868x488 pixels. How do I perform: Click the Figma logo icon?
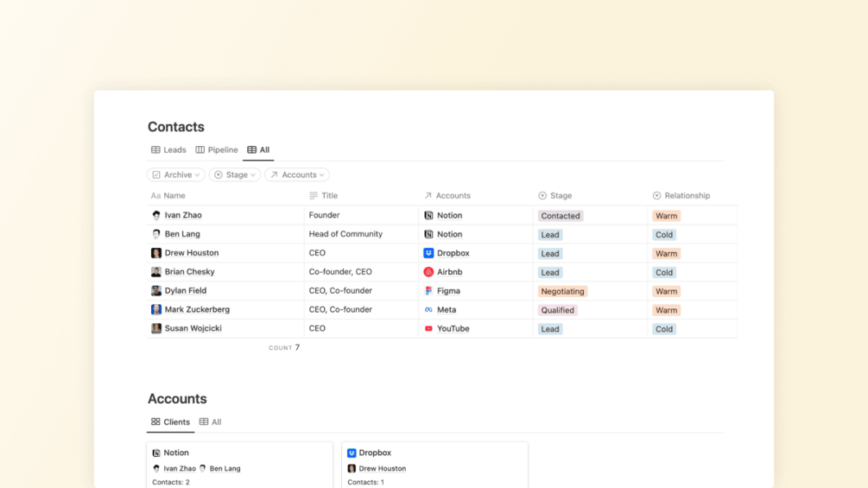428,290
